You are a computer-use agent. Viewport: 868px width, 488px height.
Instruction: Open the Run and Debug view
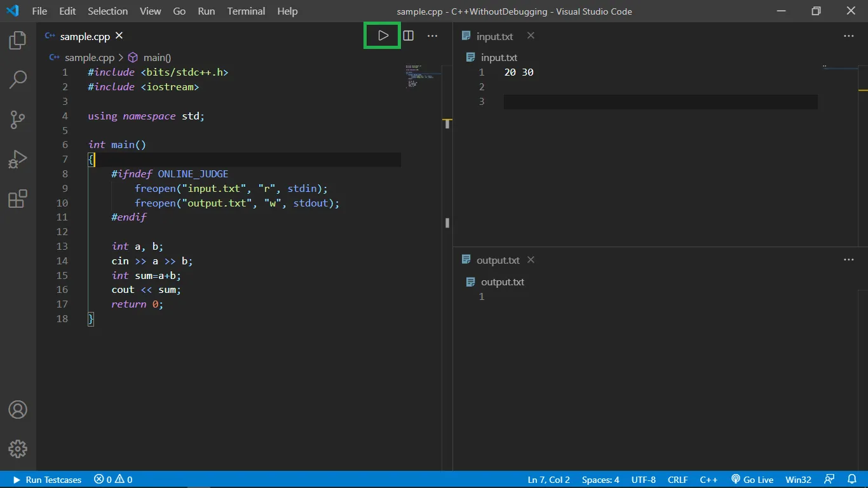17,159
